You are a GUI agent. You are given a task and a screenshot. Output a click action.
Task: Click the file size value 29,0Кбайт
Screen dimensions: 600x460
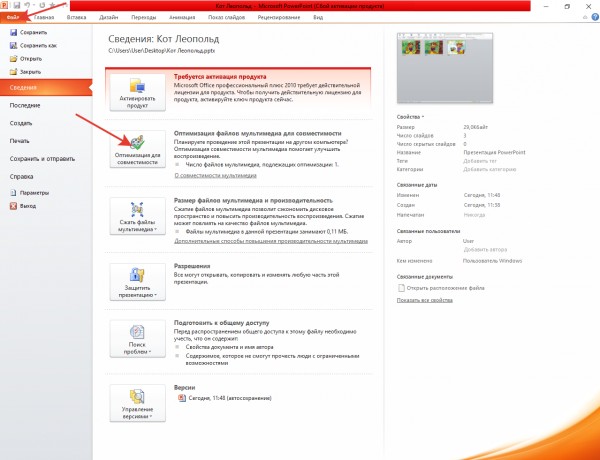tap(476, 127)
